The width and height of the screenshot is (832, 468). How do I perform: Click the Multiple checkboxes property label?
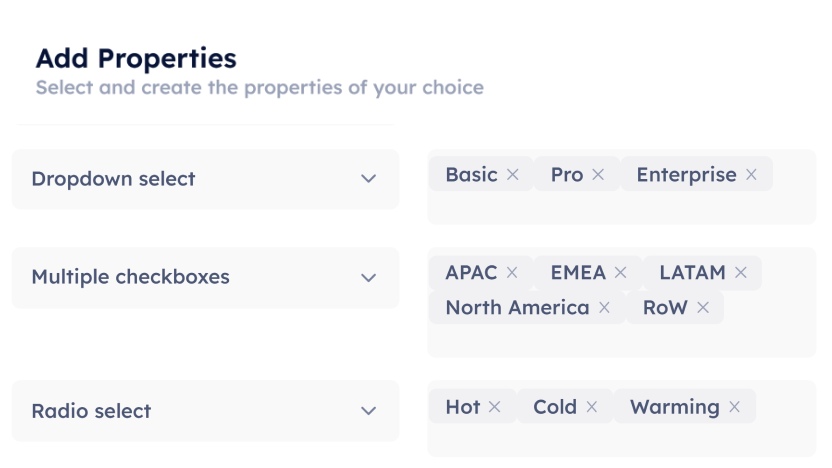130,277
